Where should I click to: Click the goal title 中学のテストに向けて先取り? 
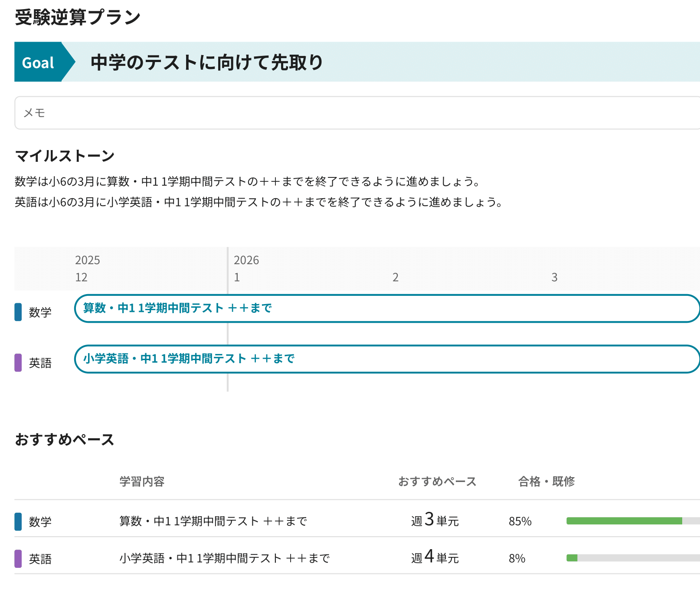coord(207,62)
